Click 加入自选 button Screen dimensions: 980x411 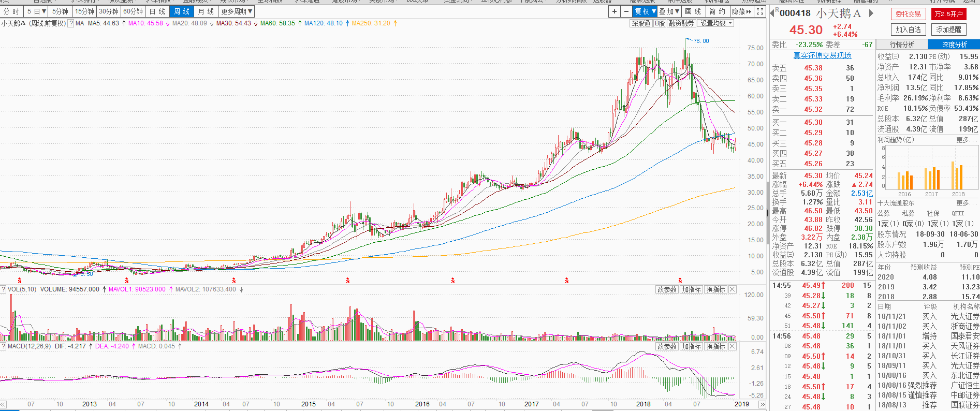[909, 30]
